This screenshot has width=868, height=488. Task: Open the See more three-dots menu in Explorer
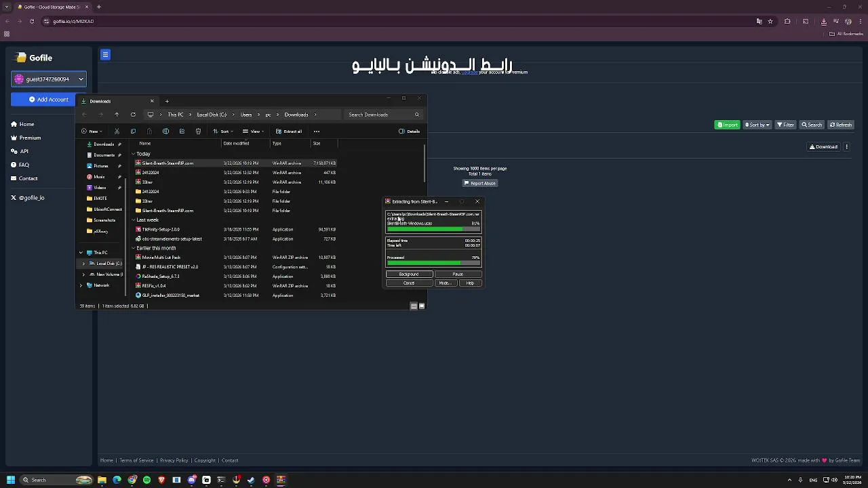(316, 131)
